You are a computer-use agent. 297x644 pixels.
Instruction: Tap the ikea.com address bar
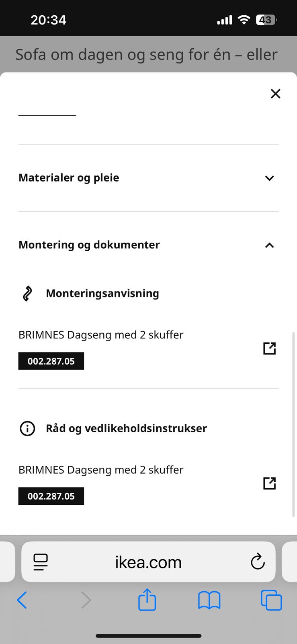[x=148, y=561]
